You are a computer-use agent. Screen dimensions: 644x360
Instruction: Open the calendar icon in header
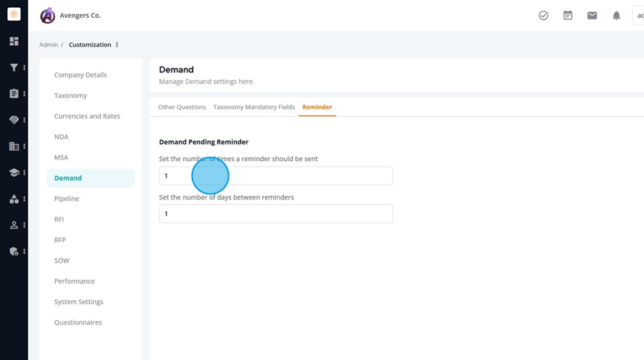point(567,16)
